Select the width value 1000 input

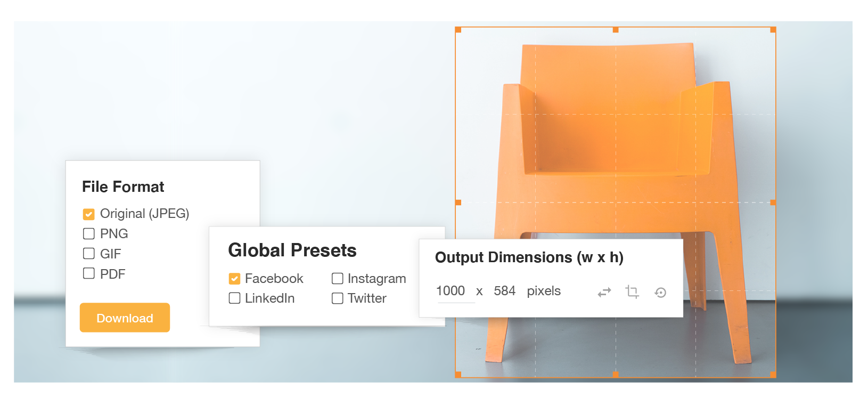point(452,291)
